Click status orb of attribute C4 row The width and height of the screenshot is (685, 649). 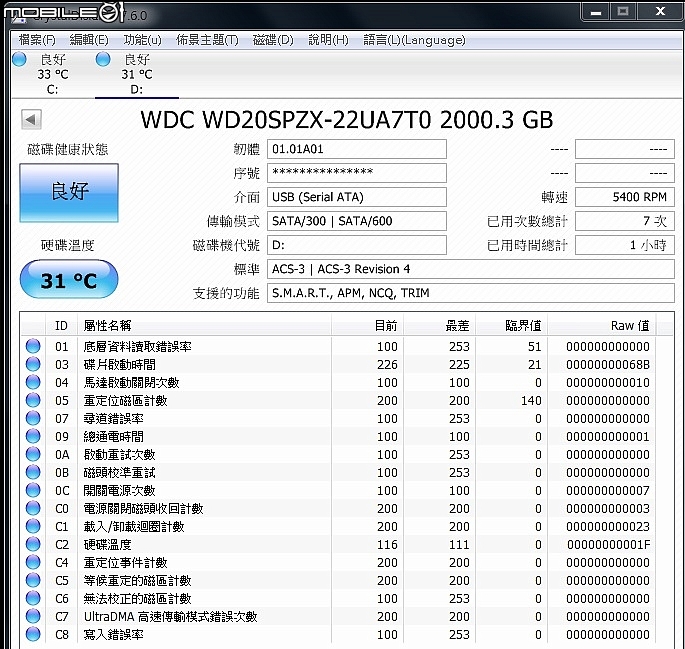click(x=33, y=562)
